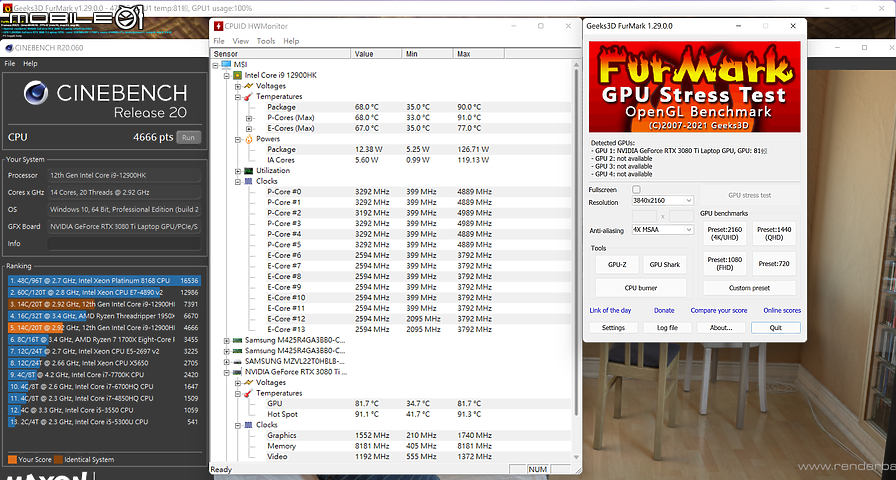Click the Voltages lightning icon under Intel Core i9
Viewport: 896px width, 480px height.
click(x=249, y=86)
